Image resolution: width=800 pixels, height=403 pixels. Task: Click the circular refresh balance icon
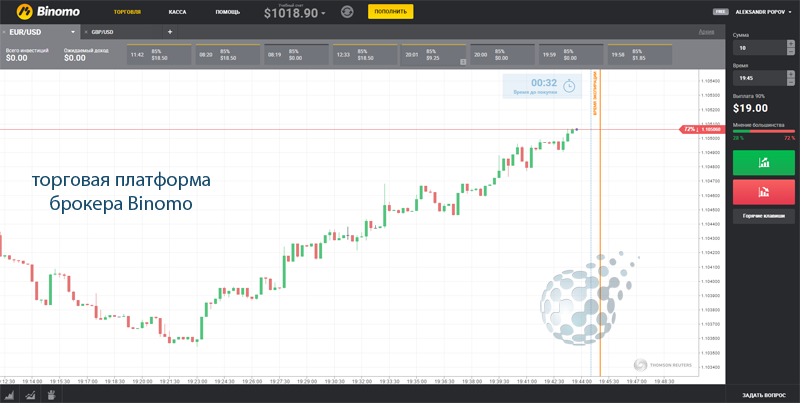[x=347, y=12]
